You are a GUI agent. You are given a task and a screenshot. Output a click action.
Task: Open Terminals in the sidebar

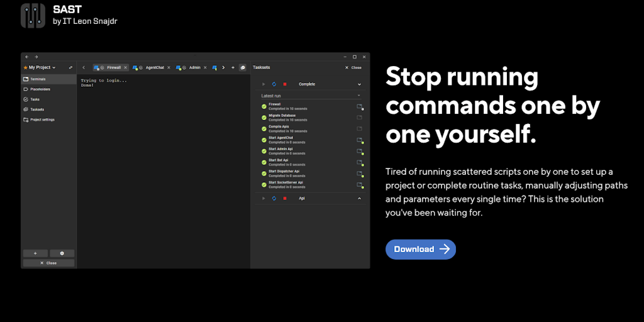(x=48, y=79)
